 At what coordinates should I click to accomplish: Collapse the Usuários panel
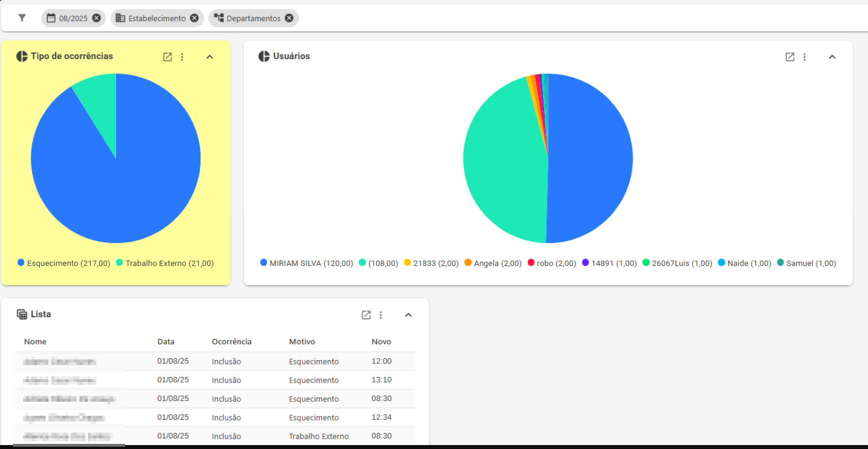pyautogui.click(x=832, y=57)
